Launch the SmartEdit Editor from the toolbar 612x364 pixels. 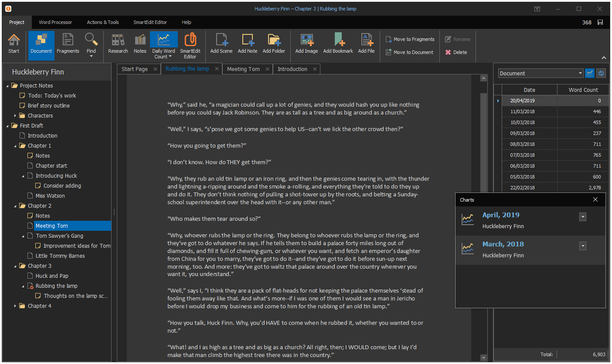point(190,44)
